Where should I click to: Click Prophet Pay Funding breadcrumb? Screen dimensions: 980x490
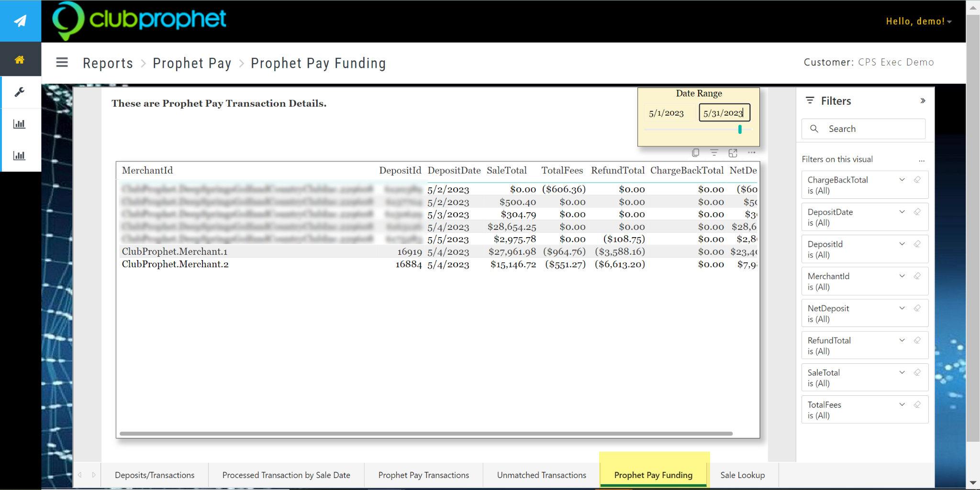pyautogui.click(x=318, y=63)
